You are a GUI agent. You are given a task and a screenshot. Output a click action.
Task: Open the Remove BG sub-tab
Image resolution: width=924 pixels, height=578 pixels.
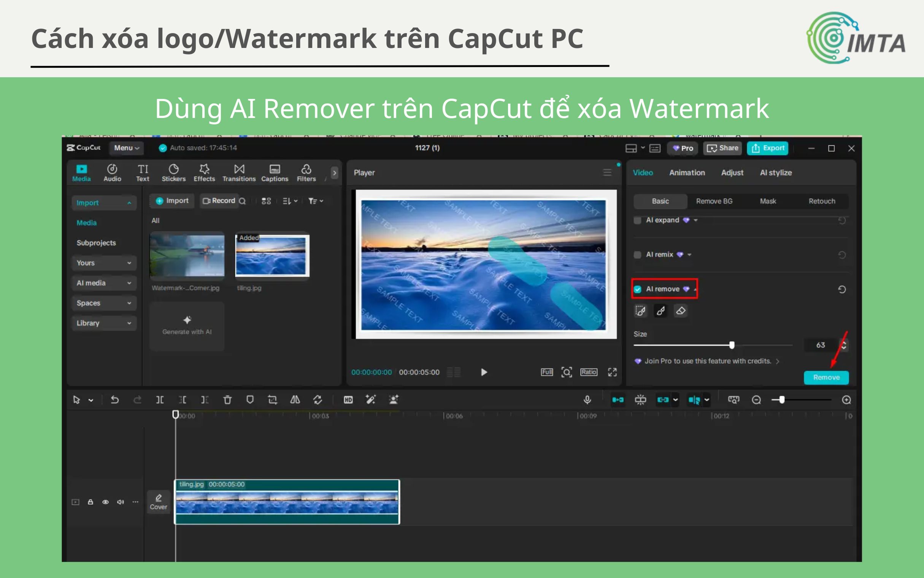(714, 201)
